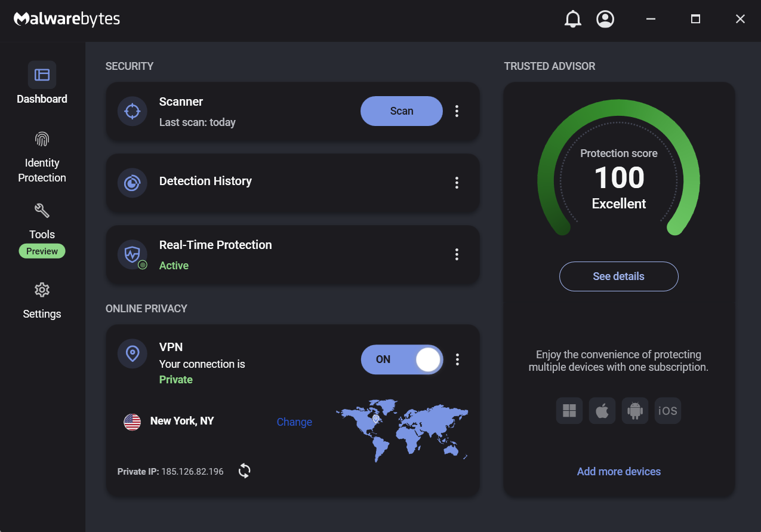Click the Excellent rating text

click(619, 204)
